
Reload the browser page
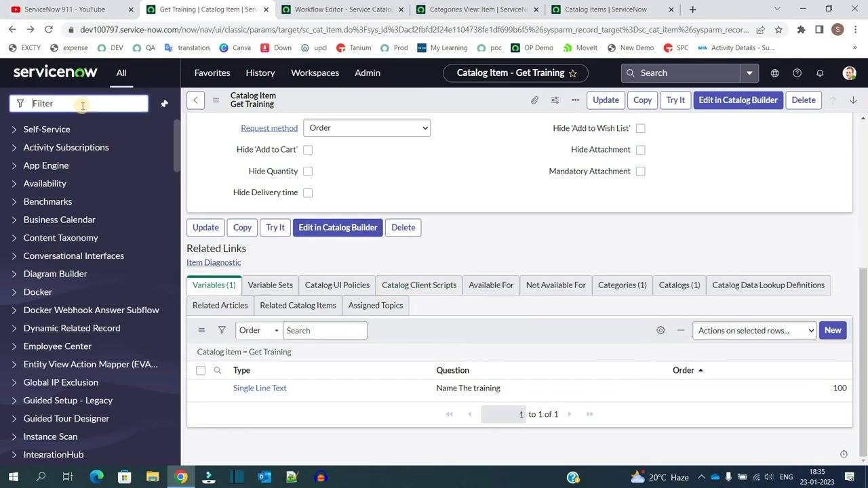[x=49, y=30]
